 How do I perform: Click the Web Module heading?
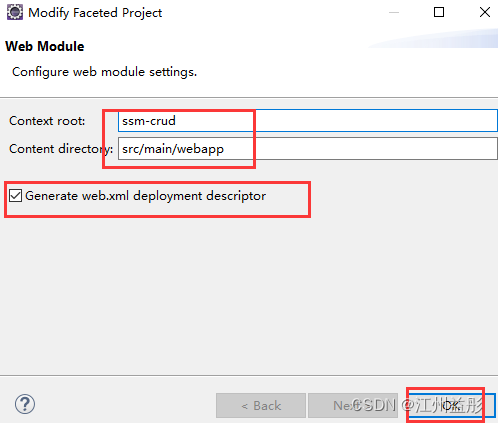pos(45,46)
